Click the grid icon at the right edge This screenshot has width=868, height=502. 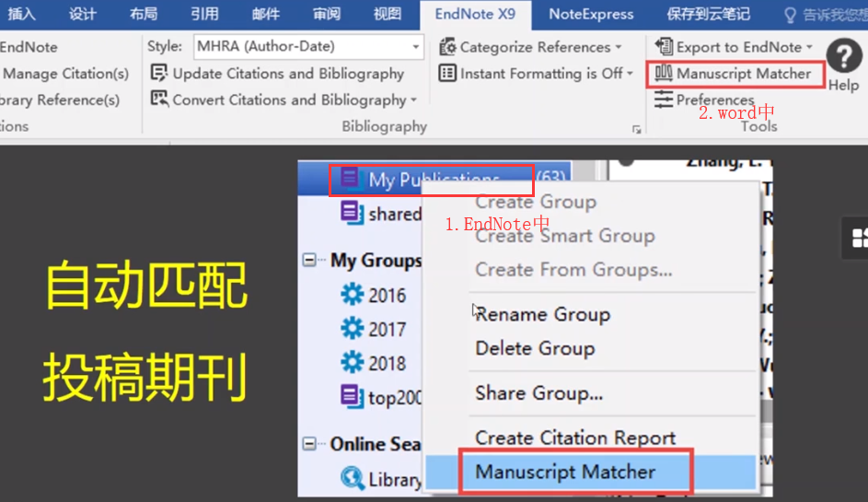coord(860,239)
